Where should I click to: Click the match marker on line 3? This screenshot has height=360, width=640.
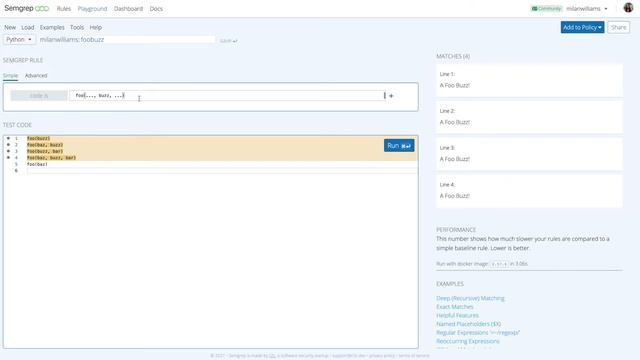click(8, 151)
